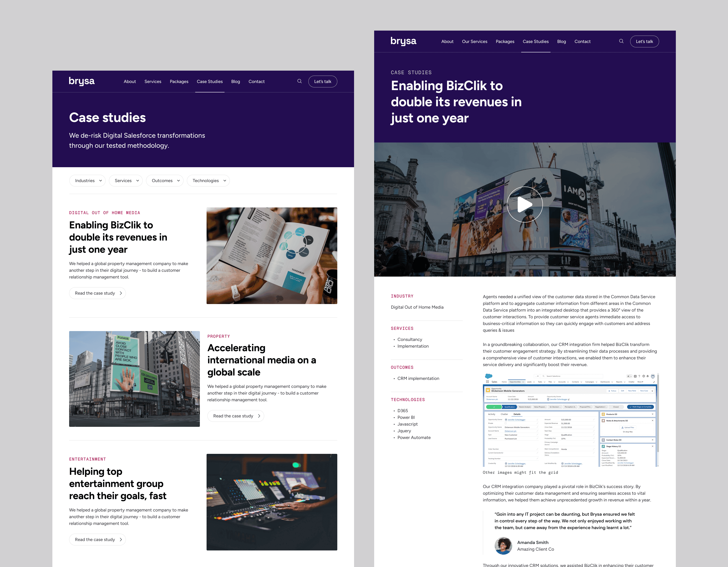
Task: Click Let's talk button on left page
Action: pyautogui.click(x=322, y=82)
